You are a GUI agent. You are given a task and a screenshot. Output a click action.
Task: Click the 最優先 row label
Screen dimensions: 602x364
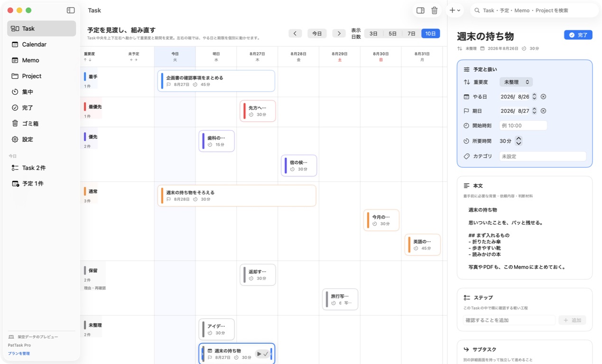click(x=95, y=107)
